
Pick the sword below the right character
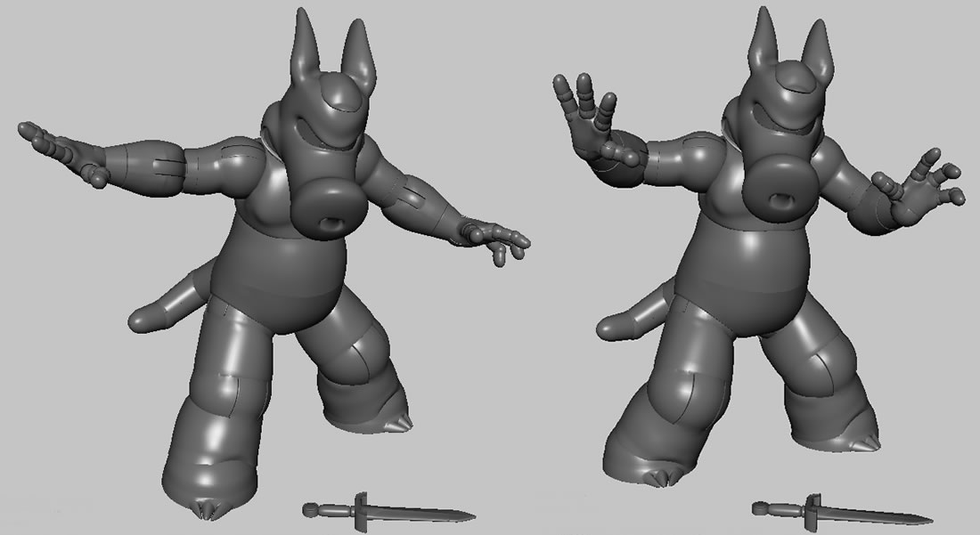(x=843, y=511)
